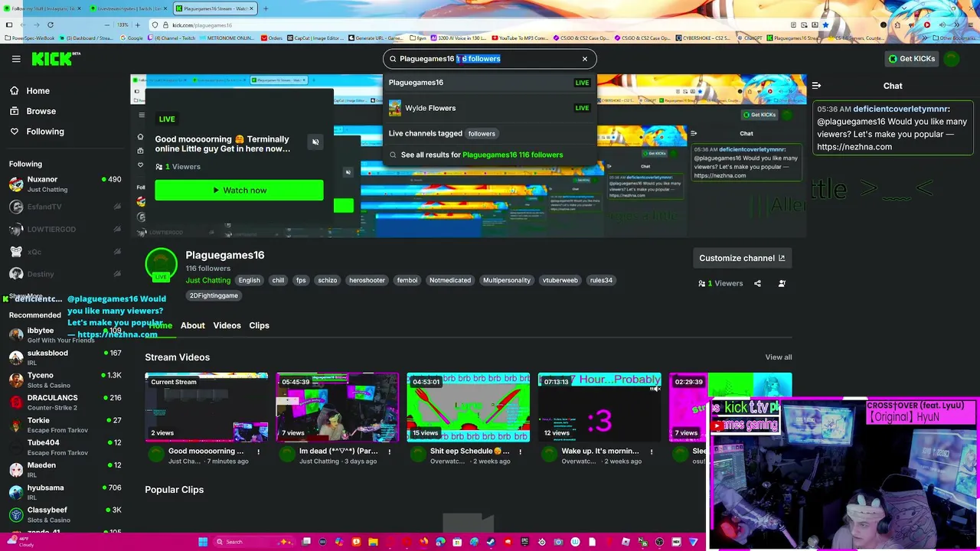This screenshot has width=980, height=551.
Task: Click the Get KICKs button
Action: (x=911, y=59)
